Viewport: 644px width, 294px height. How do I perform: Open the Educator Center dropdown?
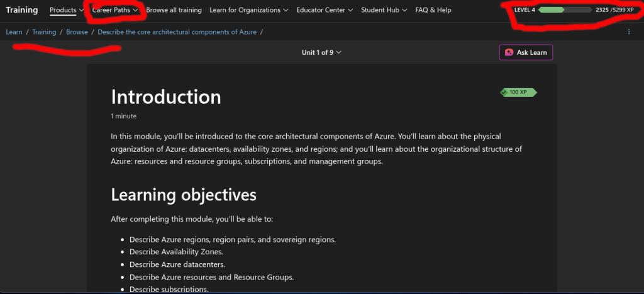[x=325, y=10]
